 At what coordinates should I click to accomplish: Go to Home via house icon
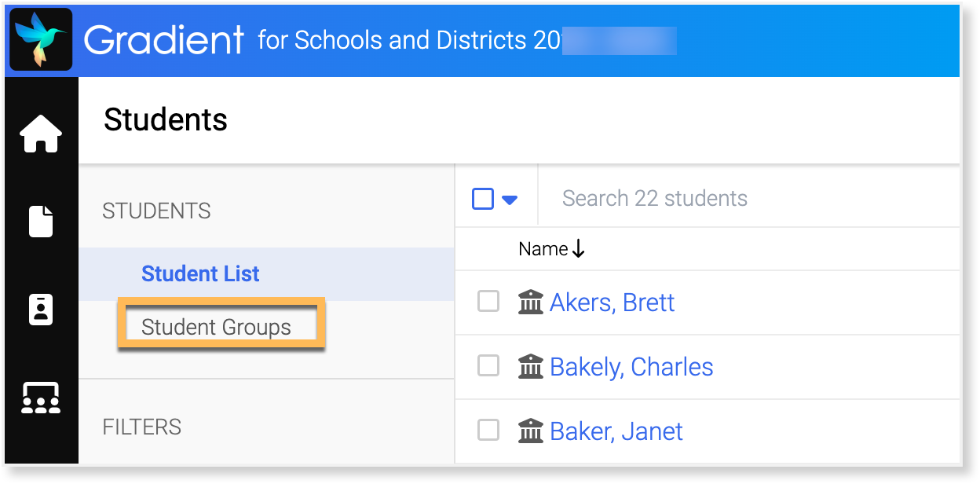[x=41, y=134]
